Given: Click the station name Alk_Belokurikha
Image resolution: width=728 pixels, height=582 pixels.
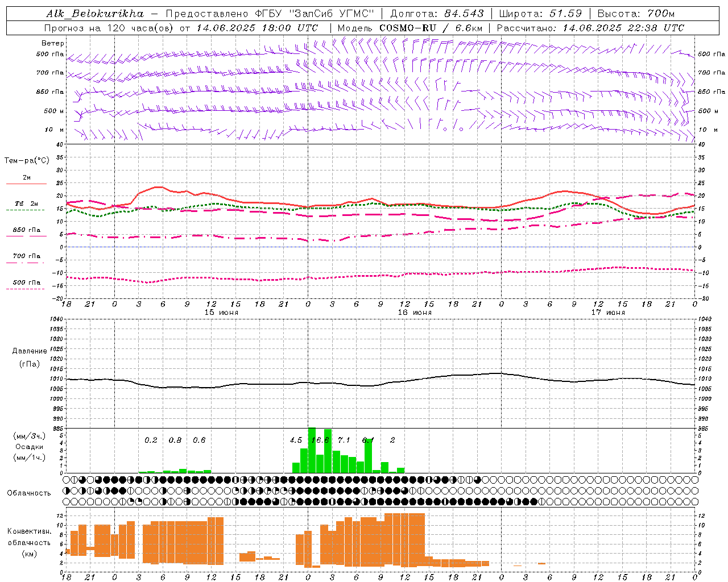Looking at the screenshot, I should [x=95, y=14].
